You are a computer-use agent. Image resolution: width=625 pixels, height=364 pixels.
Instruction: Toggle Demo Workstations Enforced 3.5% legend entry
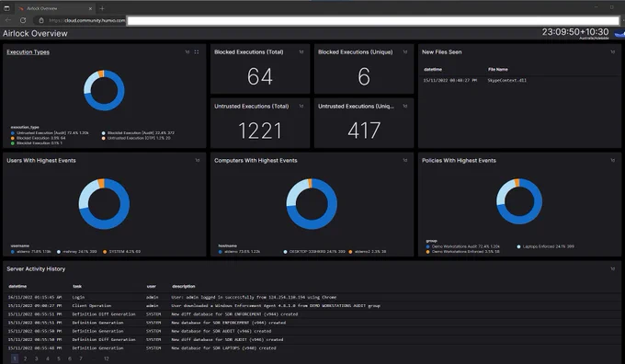click(462, 252)
